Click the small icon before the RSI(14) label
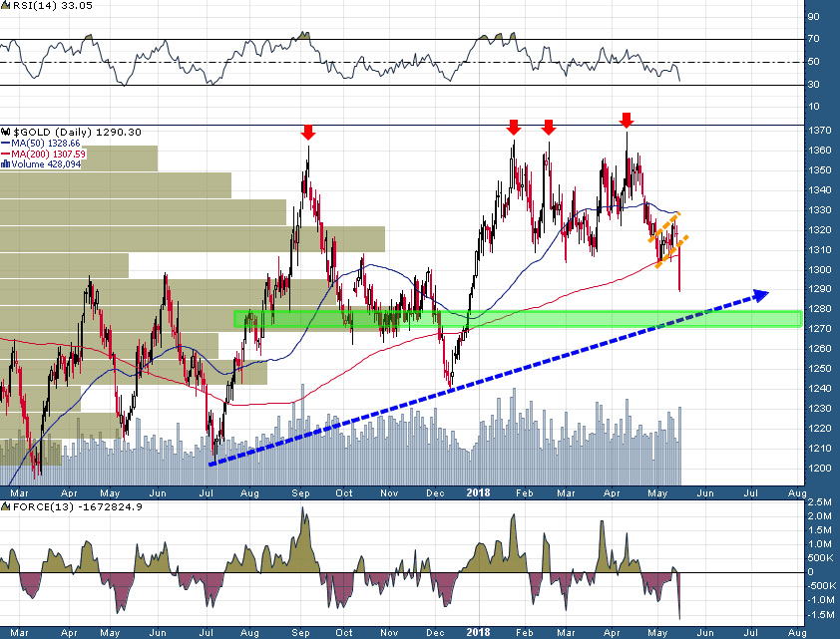The width and height of the screenshot is (840, 639). (5, 5)
